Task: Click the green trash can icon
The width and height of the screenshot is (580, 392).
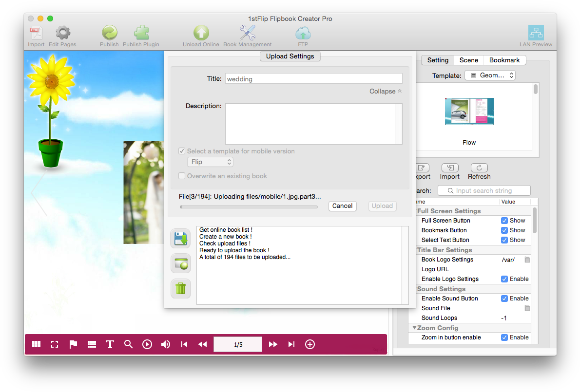Action: 180,288
